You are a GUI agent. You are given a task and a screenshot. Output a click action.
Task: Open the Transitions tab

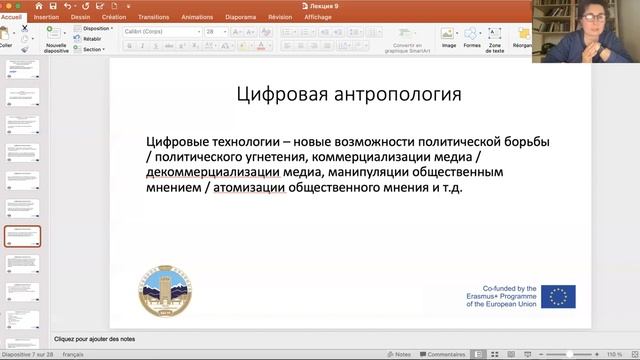coord(153,17)
